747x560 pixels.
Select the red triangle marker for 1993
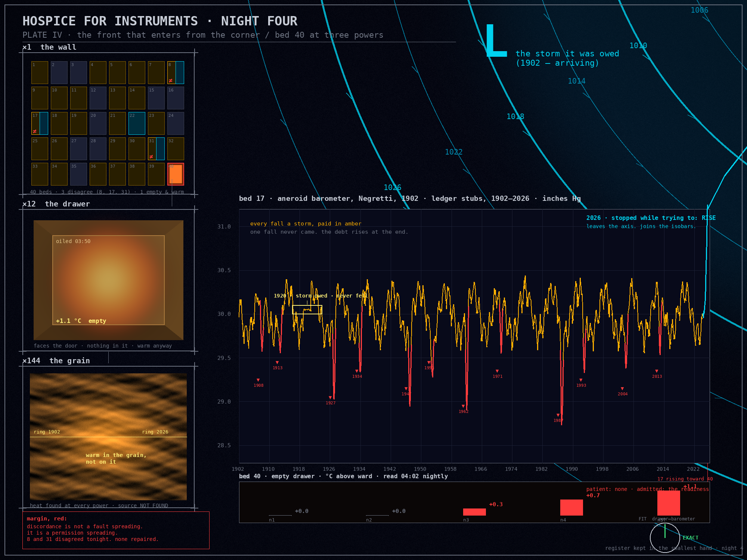click(581, 380)
